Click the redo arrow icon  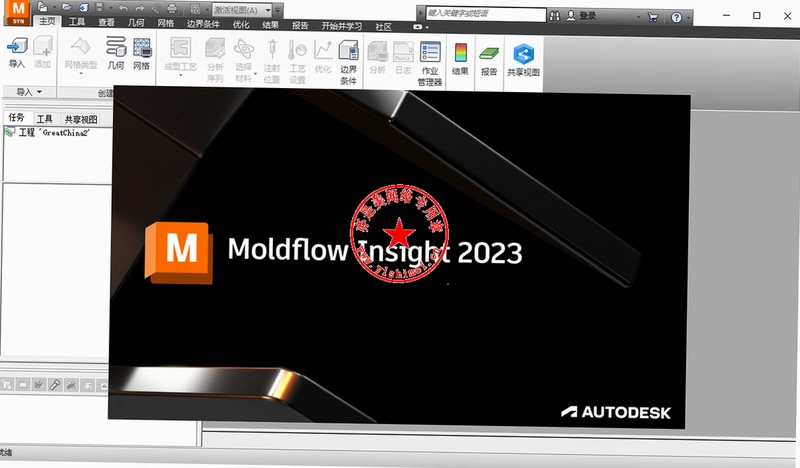pyautogui.click(x=139, y=8)
